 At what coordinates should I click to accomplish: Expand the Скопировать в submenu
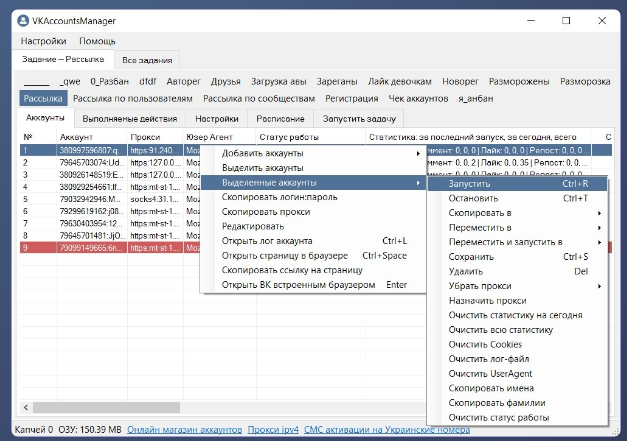tap(517, 213)
